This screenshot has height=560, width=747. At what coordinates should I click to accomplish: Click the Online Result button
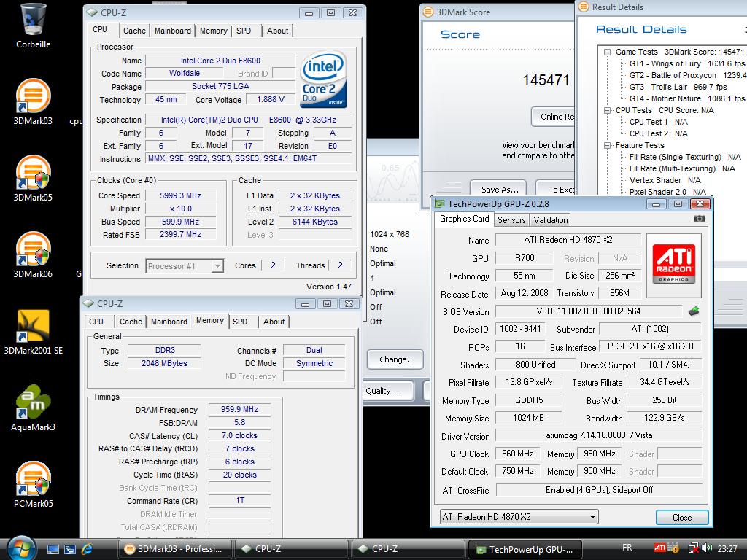point(553,117)
